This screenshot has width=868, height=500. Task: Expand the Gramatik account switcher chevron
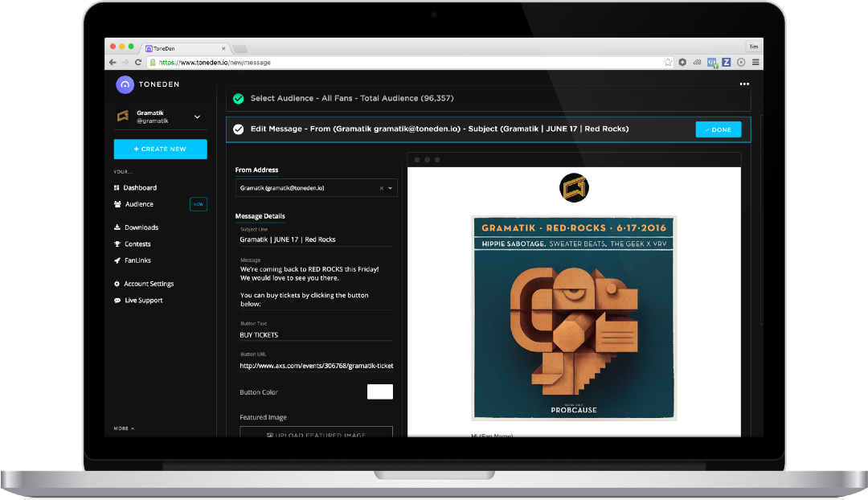(197, 117)
